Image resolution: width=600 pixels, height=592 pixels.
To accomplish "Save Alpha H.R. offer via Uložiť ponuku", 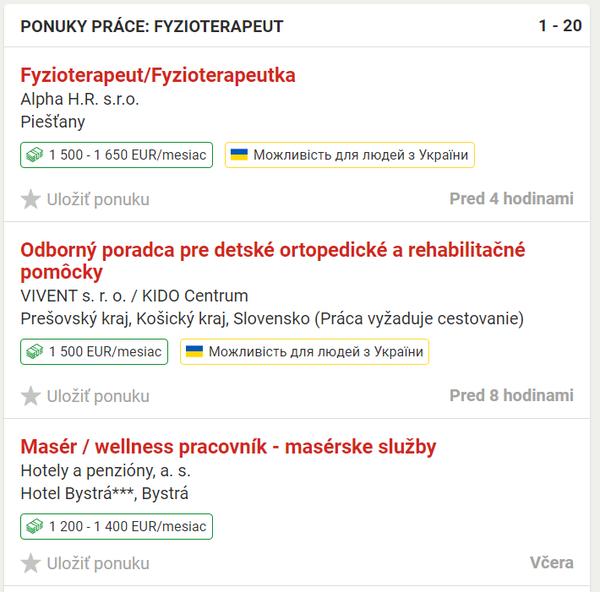I will (97, 199).
